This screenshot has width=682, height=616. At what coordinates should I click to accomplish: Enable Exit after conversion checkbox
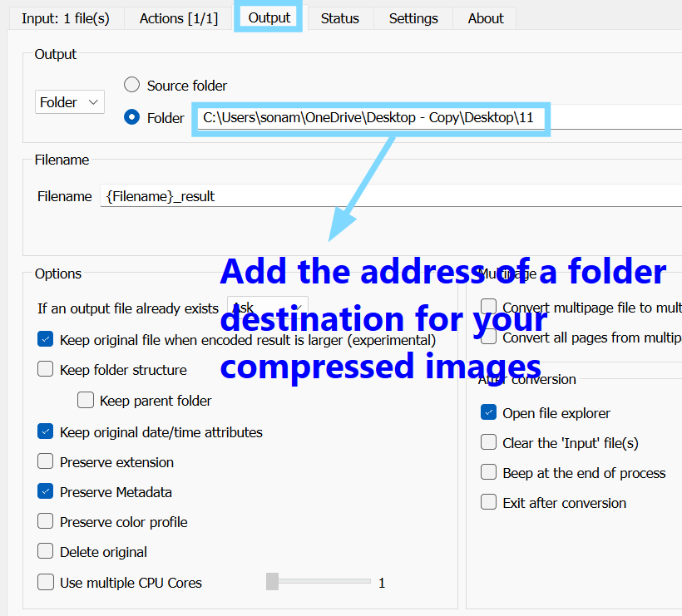pos(488,502)
